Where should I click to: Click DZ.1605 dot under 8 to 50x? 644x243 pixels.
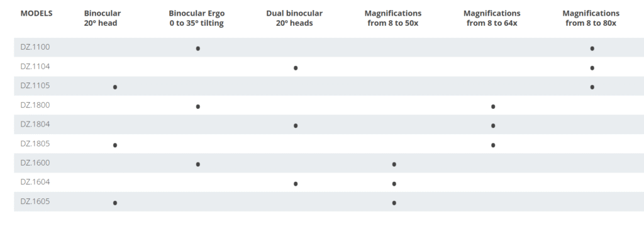click(x=394, y=203)
